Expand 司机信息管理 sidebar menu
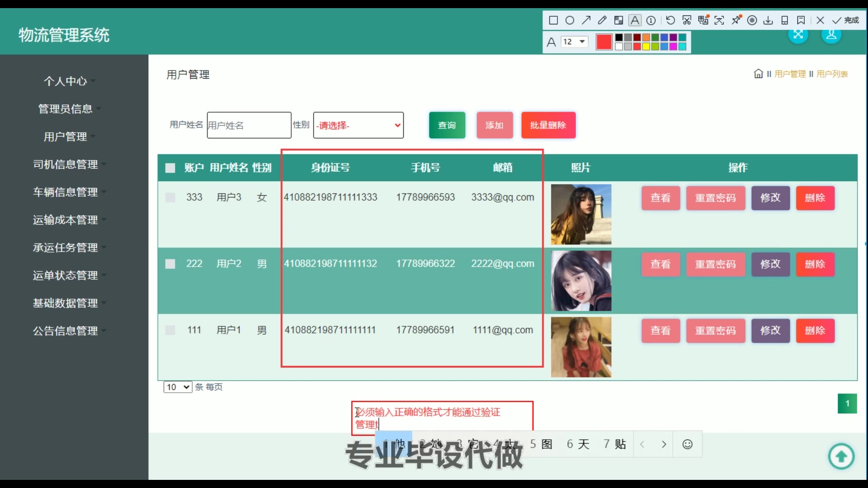 coord(66,164)
